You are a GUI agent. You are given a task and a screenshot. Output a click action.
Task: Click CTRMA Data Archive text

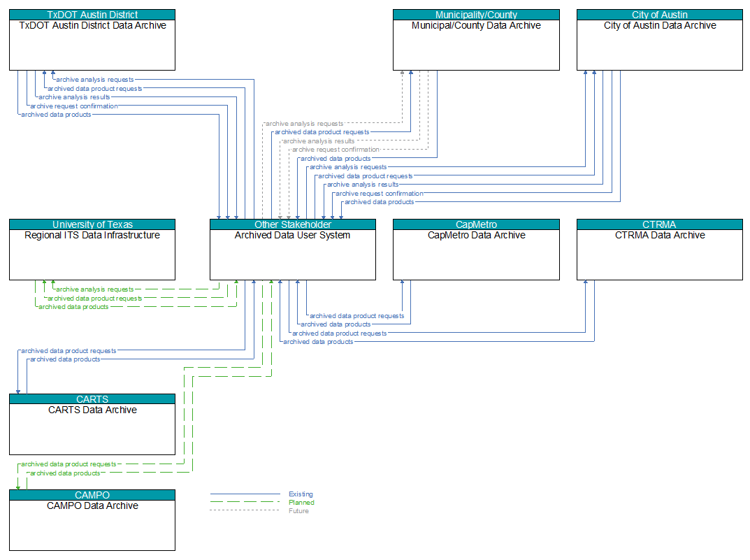pos(660,236)
